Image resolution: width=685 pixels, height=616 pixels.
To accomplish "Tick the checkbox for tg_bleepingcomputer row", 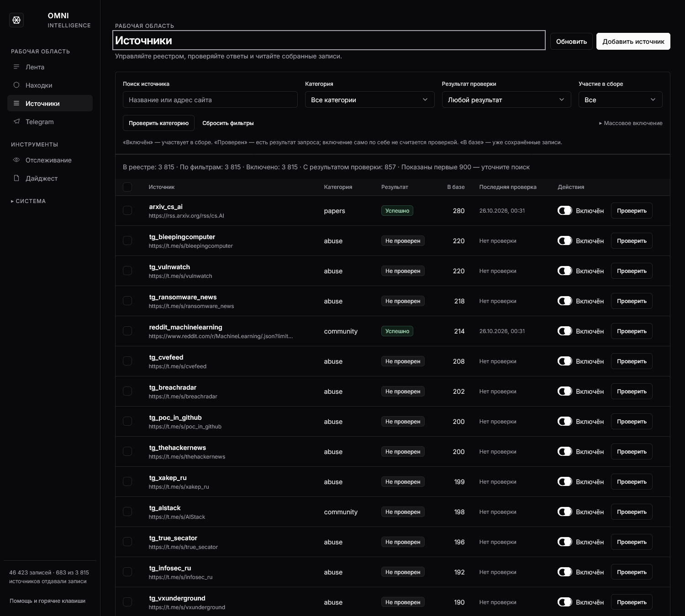I will tap(127, 241).
